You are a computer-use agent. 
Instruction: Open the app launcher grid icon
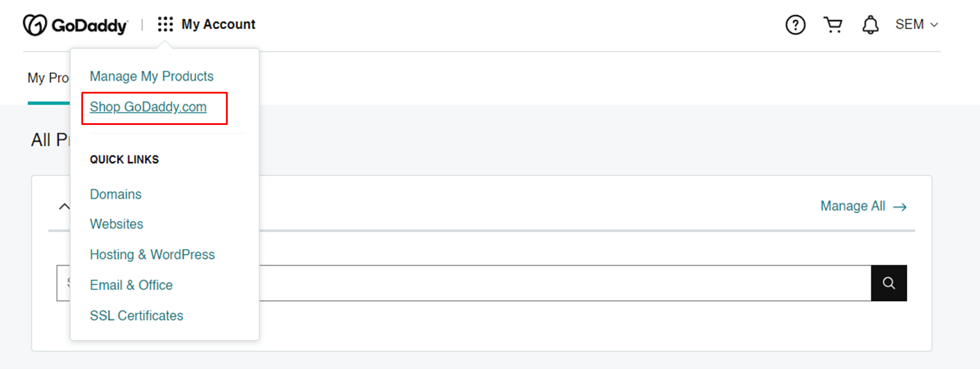166,24
